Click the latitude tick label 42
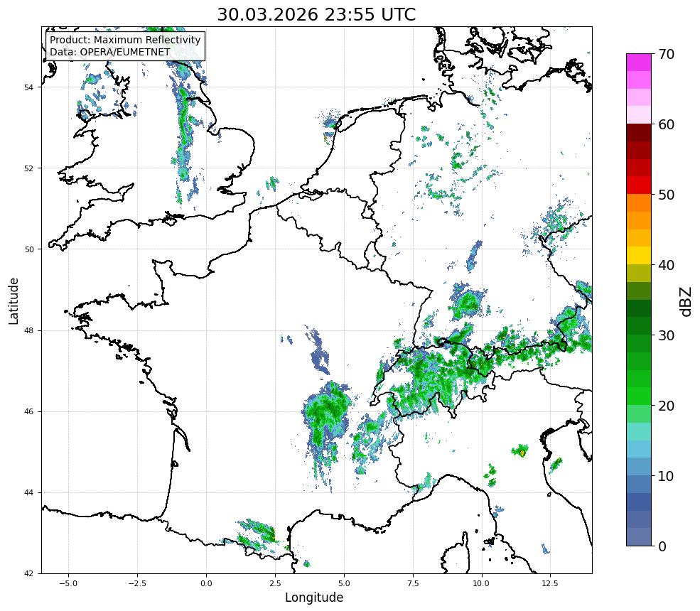This screenshot has width=700, height=611. tap(29, 573)
